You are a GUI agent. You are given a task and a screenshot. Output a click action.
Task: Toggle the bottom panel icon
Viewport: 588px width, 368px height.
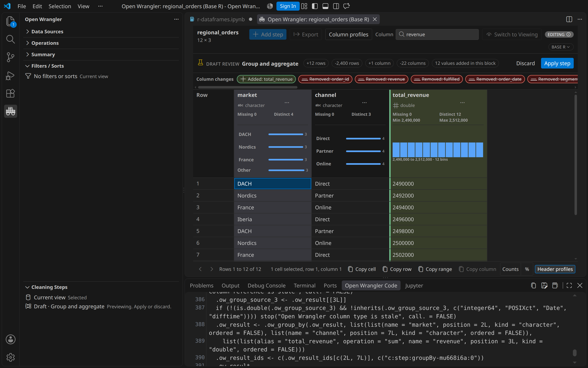tap(325, 6)
